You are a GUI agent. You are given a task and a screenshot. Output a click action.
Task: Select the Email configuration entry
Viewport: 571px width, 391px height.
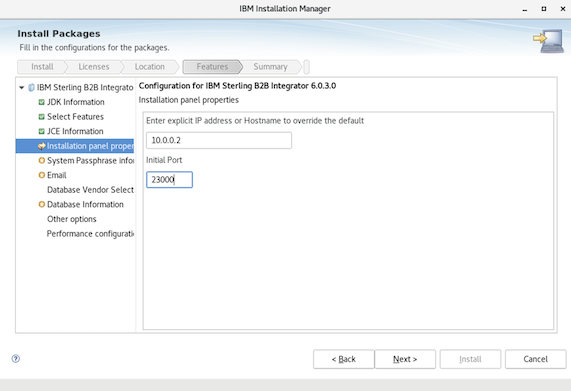57,175
